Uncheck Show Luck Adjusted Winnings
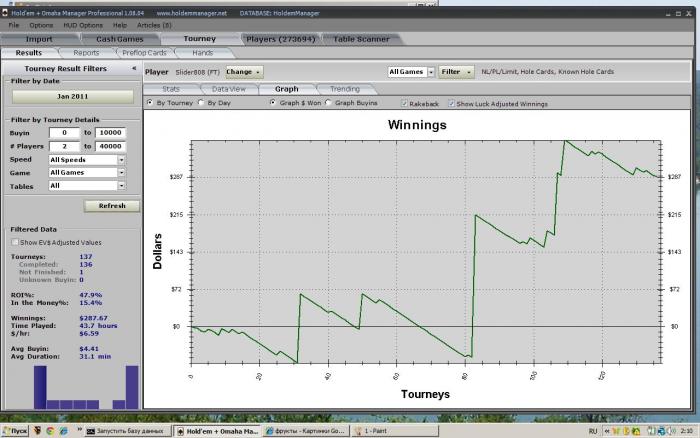 pyautogui.click(x=451, y=104)
